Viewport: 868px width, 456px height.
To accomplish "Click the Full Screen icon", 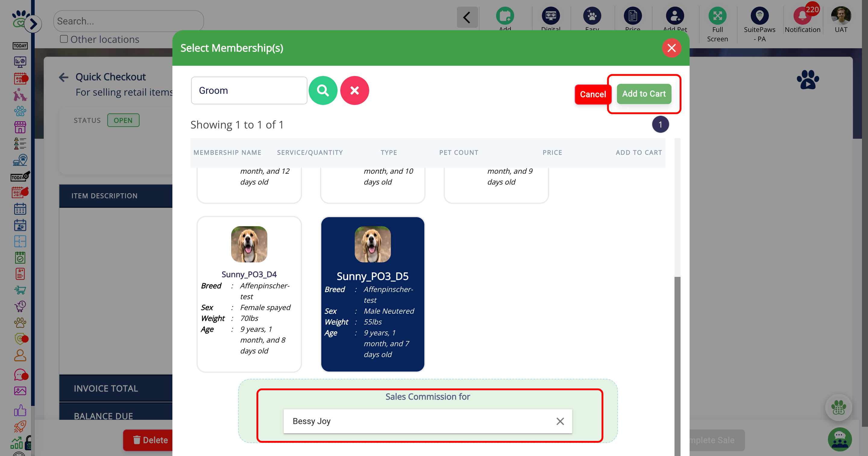I will 717,15.
